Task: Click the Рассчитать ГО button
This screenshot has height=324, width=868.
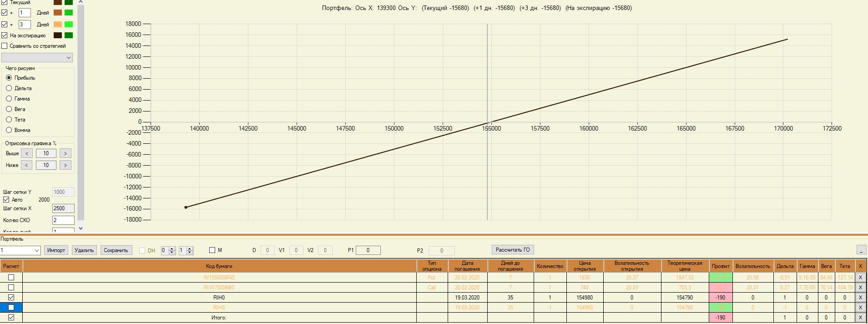Action: [513, 250]
